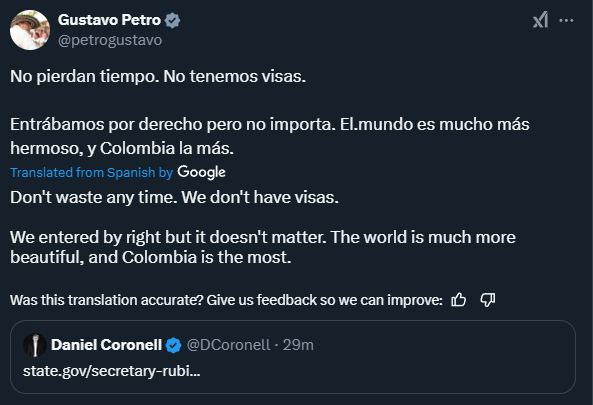Viewport: 593px width, 405px height.
Task: Open Daniel Coronell's name in quoted tweet
Action: (x=107, y=345)
